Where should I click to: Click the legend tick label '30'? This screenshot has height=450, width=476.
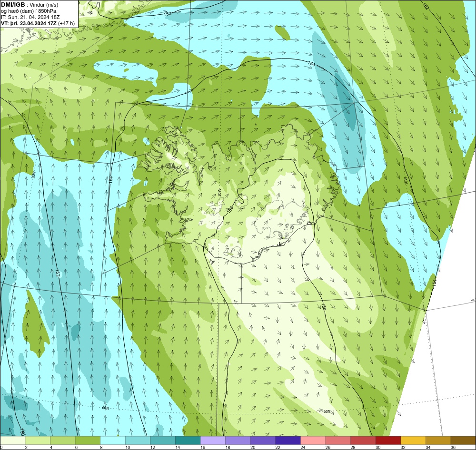pyautogui.click(x=378, y=447)
